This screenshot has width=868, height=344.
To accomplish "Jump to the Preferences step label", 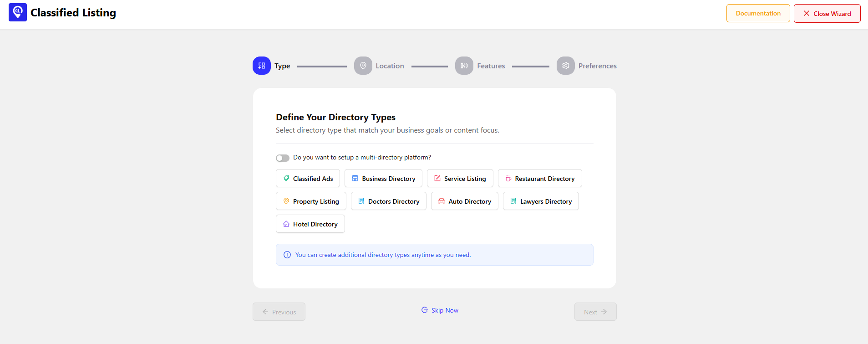I will pyautogui.click(x=598, y=66).
